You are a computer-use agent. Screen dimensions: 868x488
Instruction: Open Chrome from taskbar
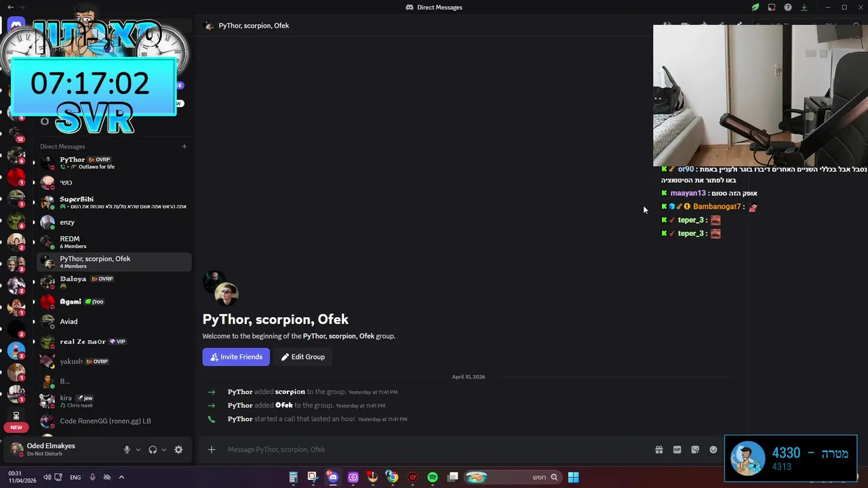393,477
